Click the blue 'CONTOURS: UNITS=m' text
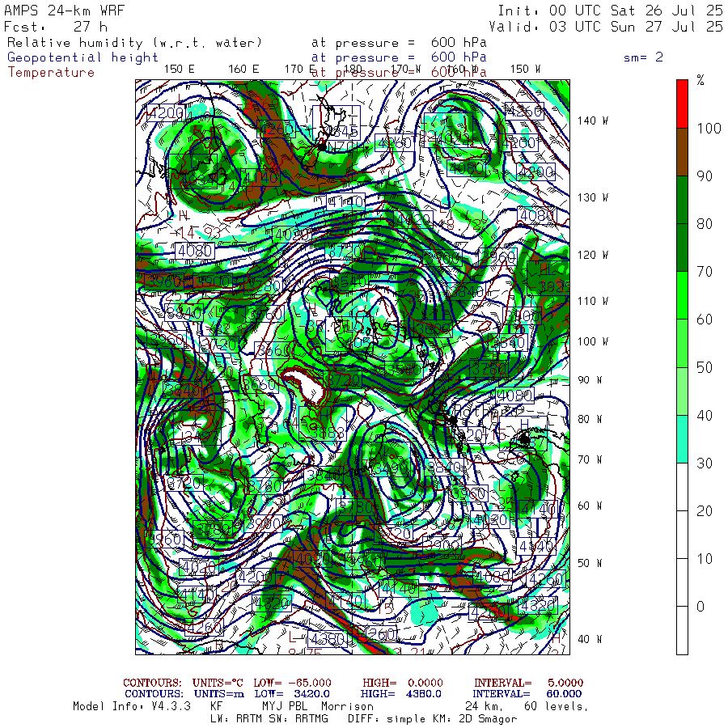This screenshot has height=728, width=728. tap(184, 694)
